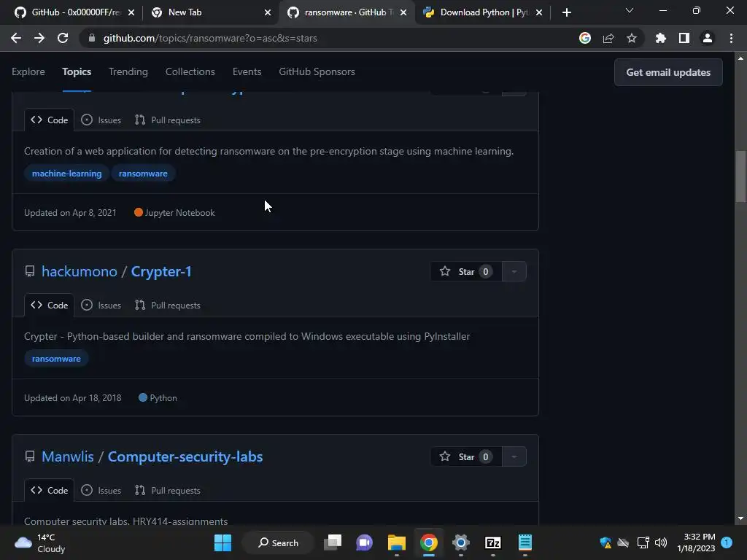Open the Manwlis user link
Screen dimensions: 747x560
[x=68, y=456]
